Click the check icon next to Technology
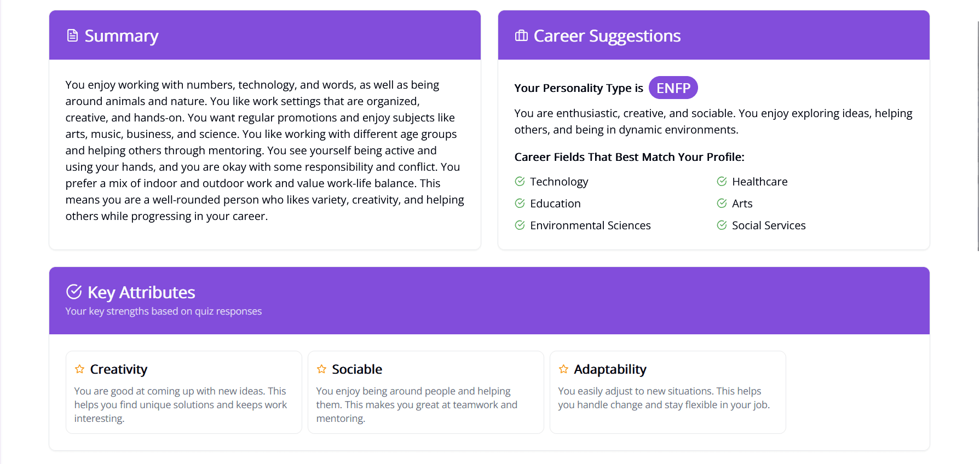The image size is (980, 464). [x=520, y=182]
